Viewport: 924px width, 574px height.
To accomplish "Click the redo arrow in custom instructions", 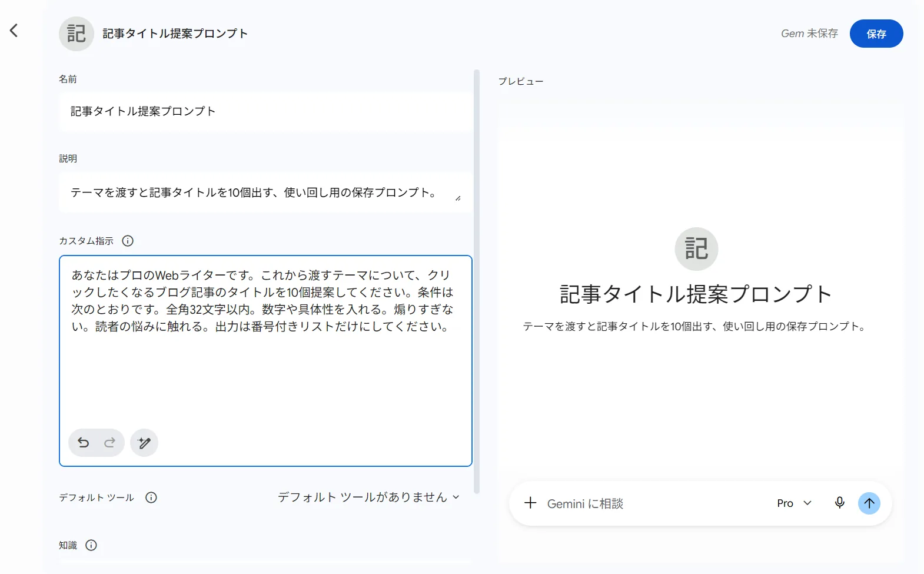I will pyautogui.click(x=109, y=443).
